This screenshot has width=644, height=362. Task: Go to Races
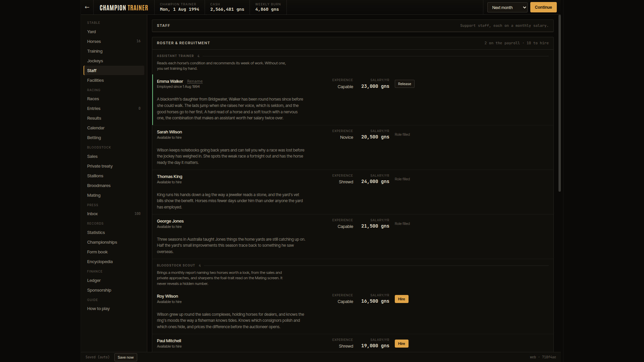pos(114,99)
